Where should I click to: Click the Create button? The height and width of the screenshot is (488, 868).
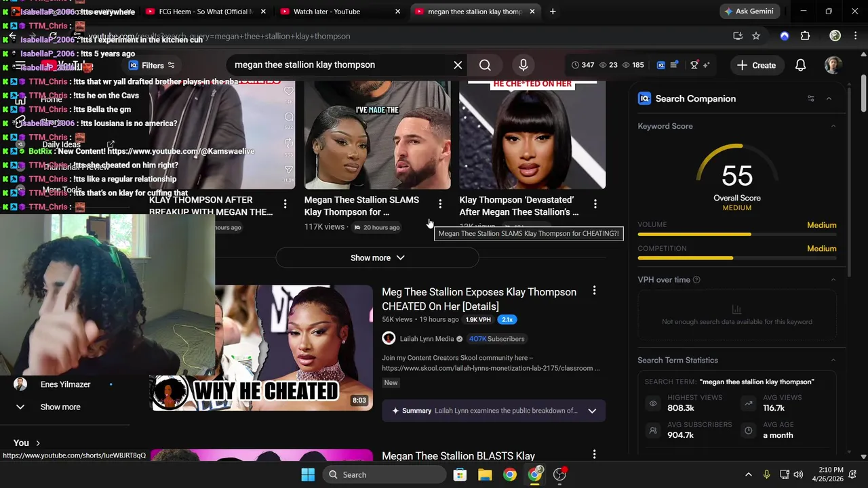tap(756, 65)
